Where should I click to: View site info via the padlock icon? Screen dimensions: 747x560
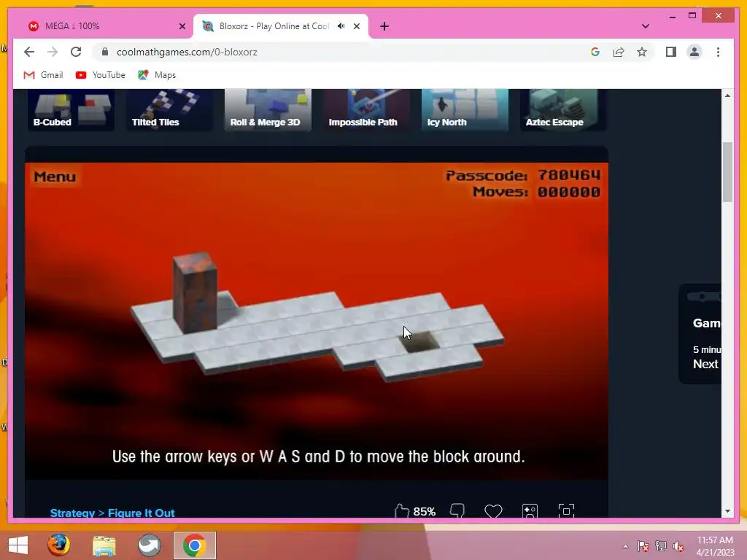(105, 52)
